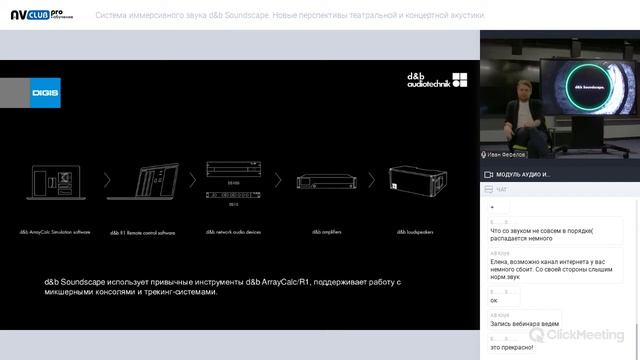Click the DIGIS logo on slide

click(45, 93)
